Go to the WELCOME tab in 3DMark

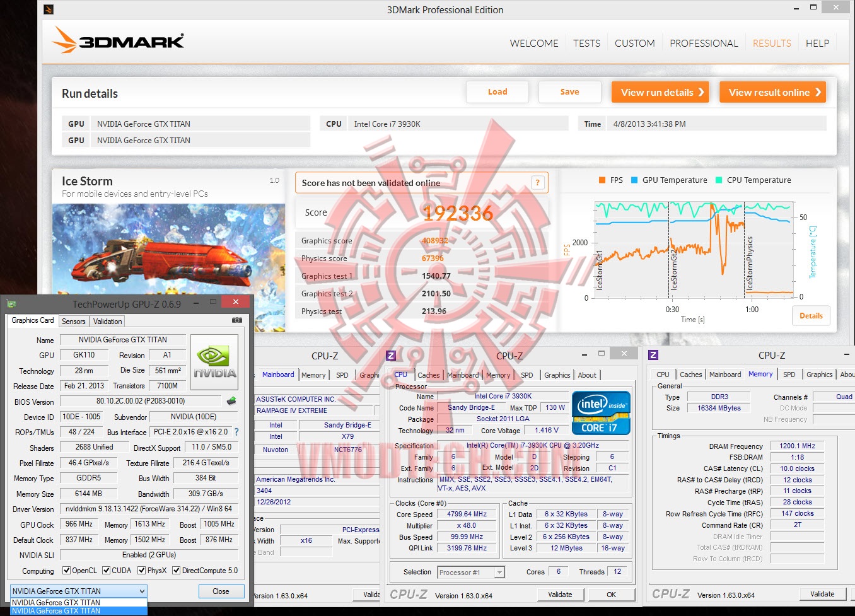[x=534, y=44]
